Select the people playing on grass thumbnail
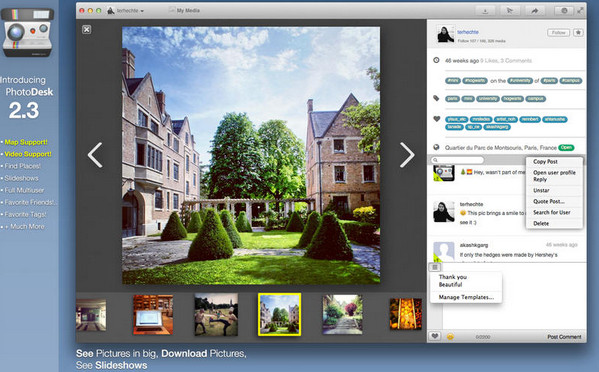 (216, 314)
